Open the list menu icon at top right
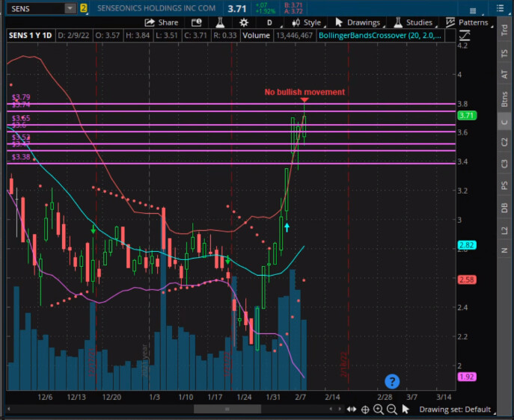Screen dimensions: 514x420 (x=500, y=8)
